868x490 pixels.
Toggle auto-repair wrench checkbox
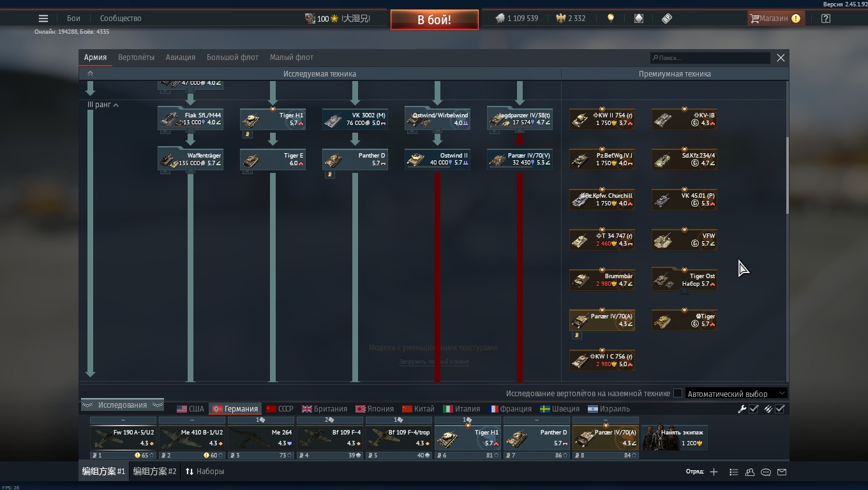[754, 409]
